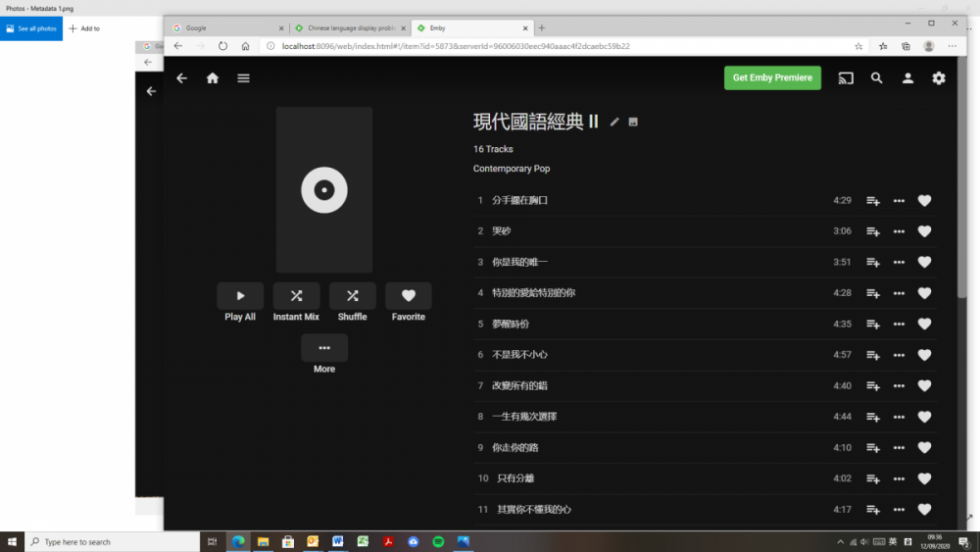This screenshot has width=980, height=552.
Task: Favorite track 3
Action: [924, 262]
